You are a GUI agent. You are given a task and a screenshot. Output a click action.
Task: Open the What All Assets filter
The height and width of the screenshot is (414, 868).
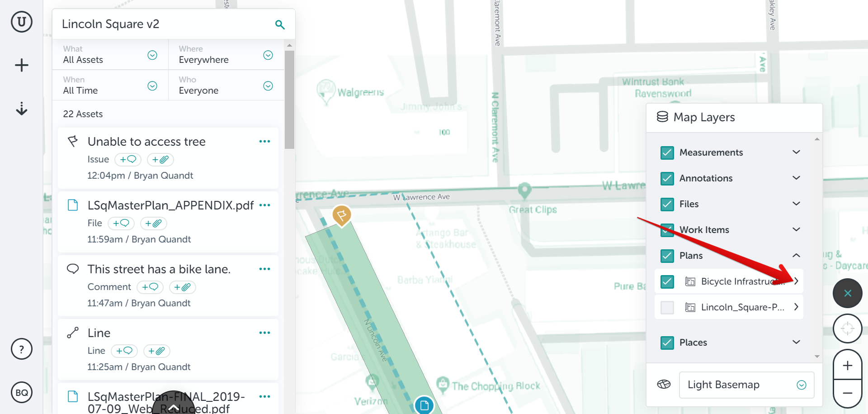[x=110, y=55]
